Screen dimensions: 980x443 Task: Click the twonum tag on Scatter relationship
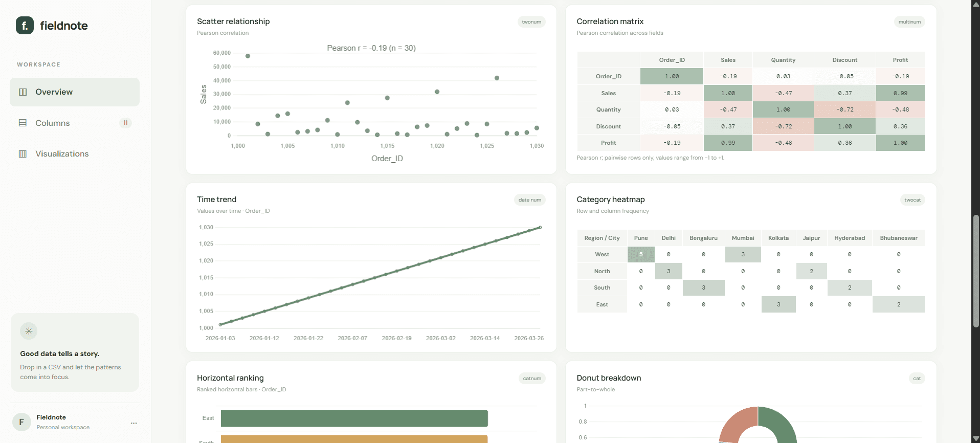pos(531,22)
